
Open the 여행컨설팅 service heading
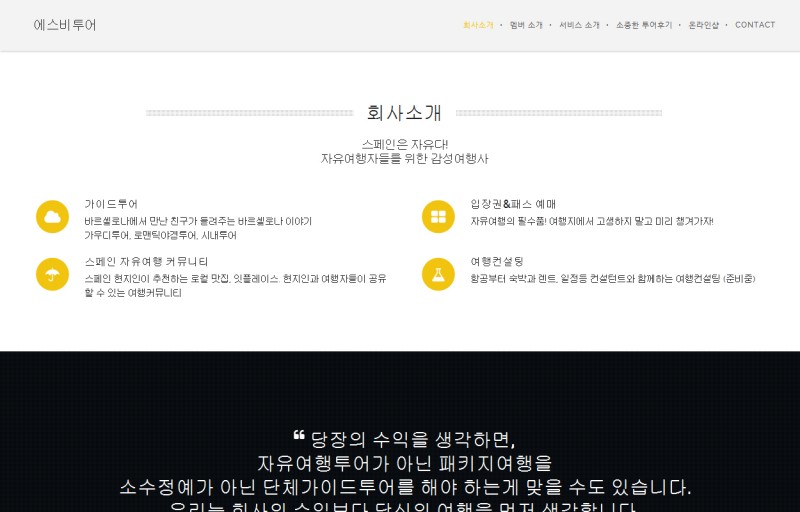(x=497, y=261)
